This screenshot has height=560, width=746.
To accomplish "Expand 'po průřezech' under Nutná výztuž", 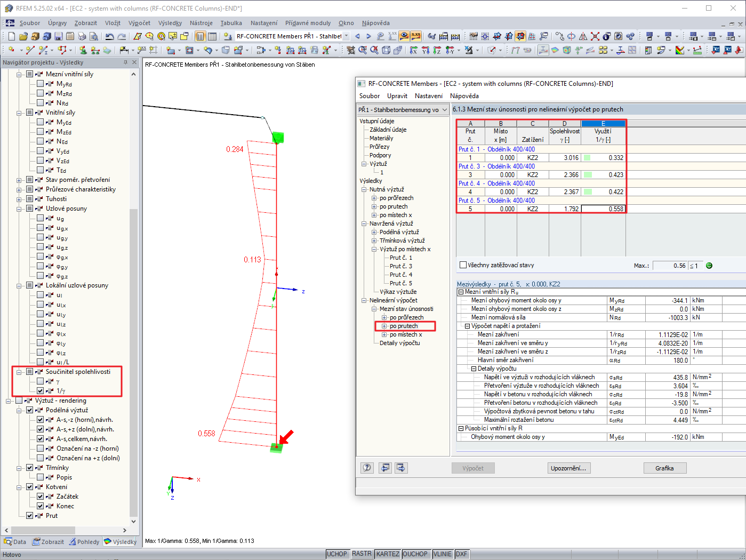I will tap(374, 198).
